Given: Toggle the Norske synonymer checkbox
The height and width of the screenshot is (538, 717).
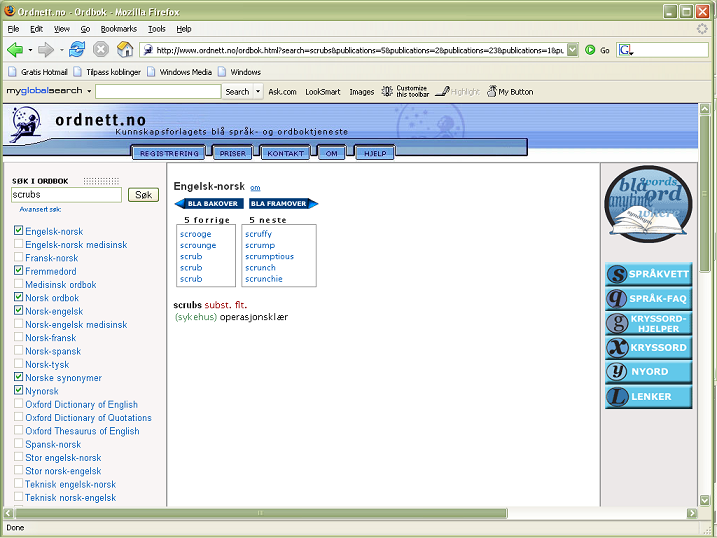Looking at the screenshot, I should [x=18, y=378].
